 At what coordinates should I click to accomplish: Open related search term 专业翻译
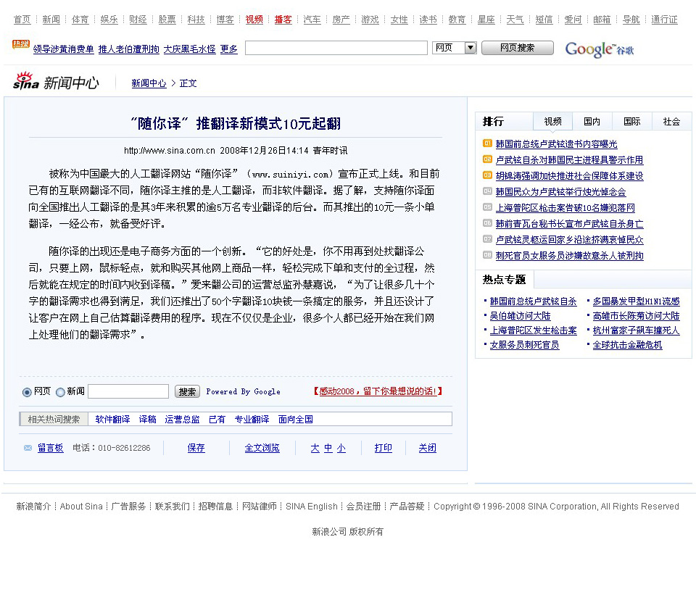point(252,420)
